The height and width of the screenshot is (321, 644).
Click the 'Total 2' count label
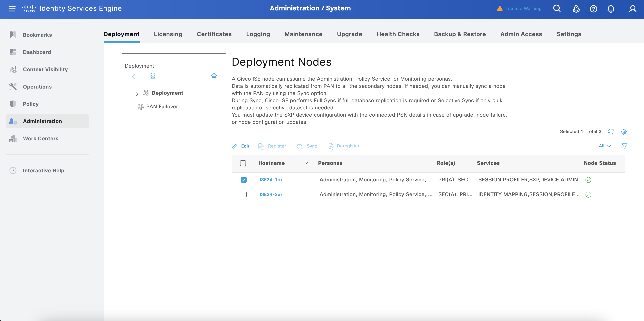[x=594, y=132]
